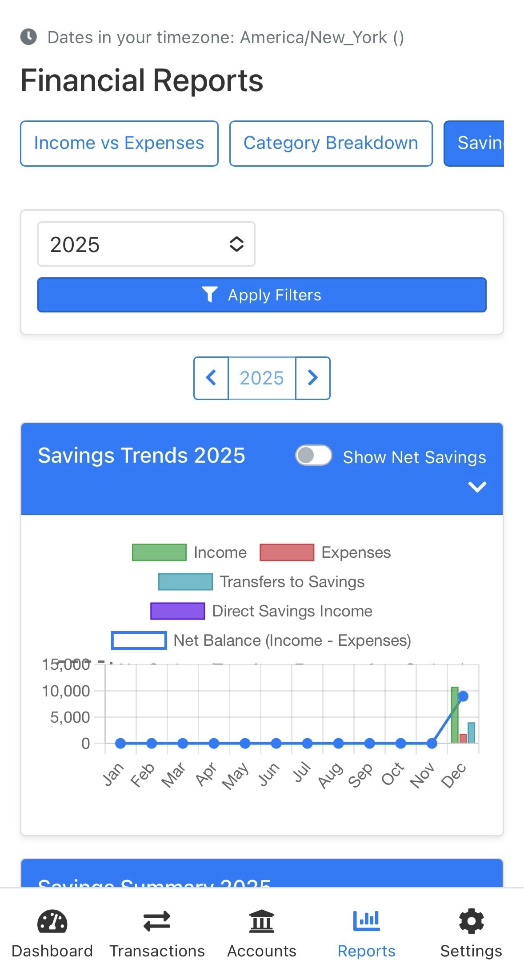Image resolution: width=524 pixels, height=980 pixels.
Task: Select the Reports chart icon
Action: click(x=366, y=921)
